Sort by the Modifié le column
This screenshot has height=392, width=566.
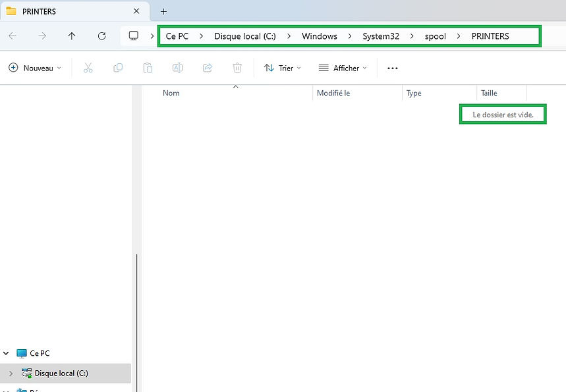point(357,93)
